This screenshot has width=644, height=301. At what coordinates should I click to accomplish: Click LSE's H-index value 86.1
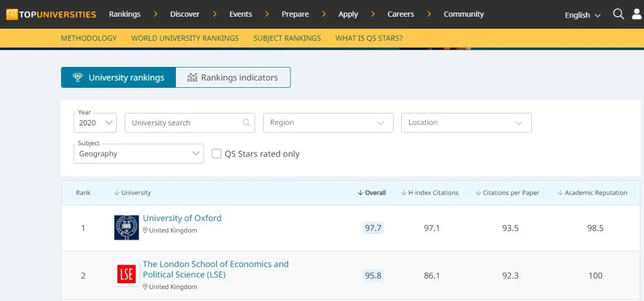coord(432,275)
